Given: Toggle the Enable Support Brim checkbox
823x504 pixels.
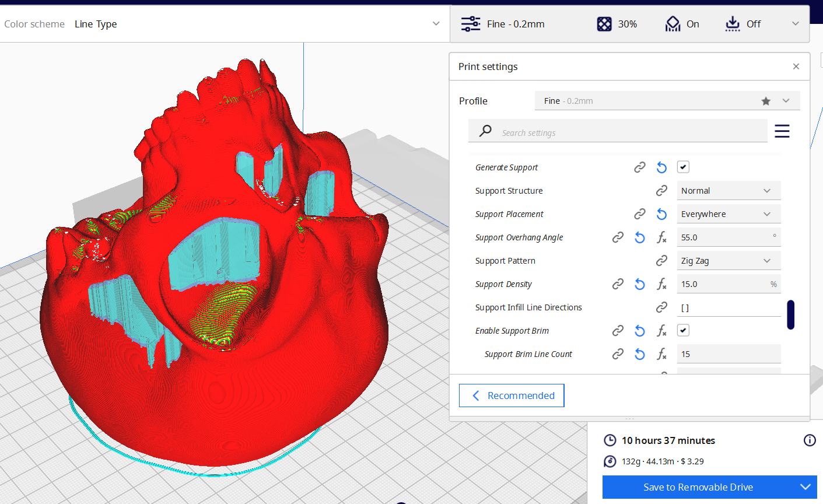Looking at the screenshot, I should coord(683,331).
